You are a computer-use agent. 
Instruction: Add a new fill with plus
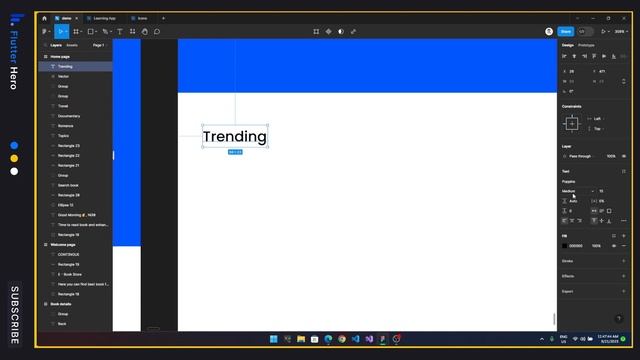click(624, 236)
